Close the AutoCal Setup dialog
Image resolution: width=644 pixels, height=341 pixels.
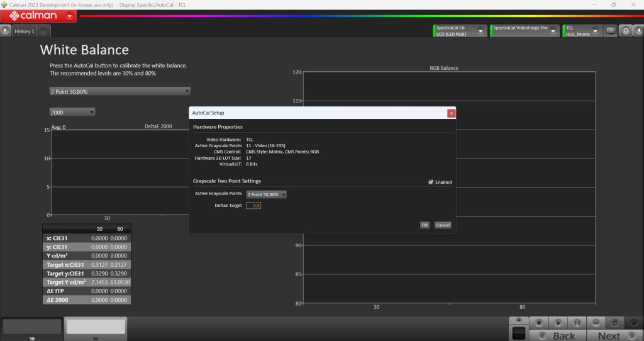coord(451,113)
